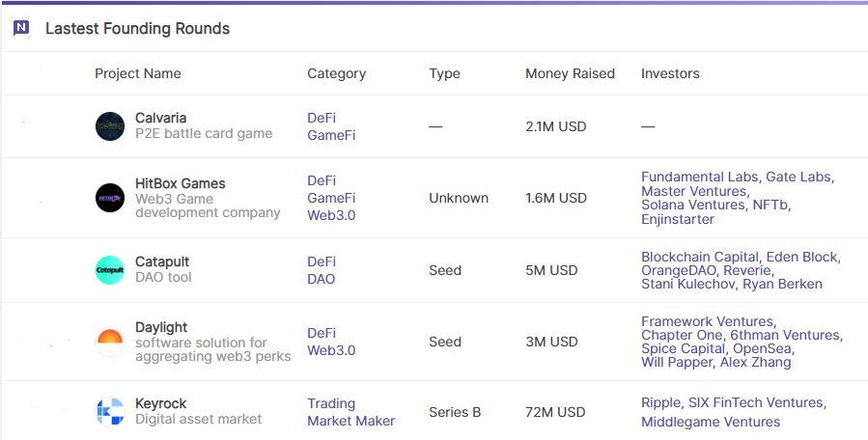Open 6thman Ventures investor link

(x=784, y=335)
